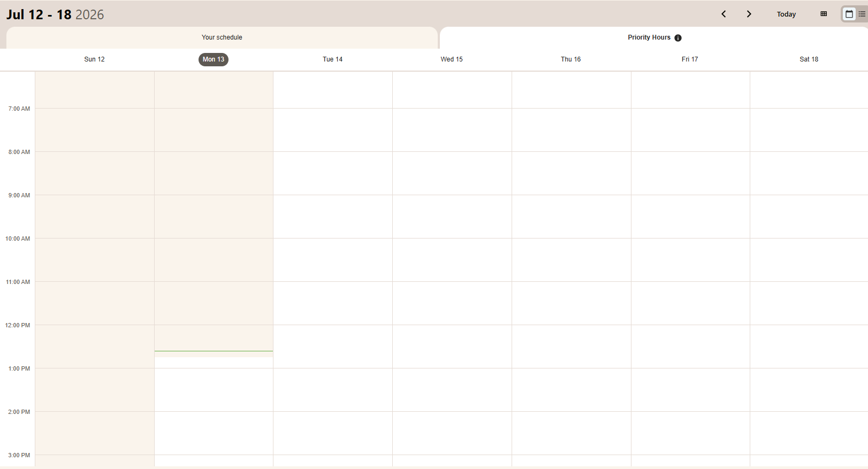Switch to calendar view icon

click(x=849, y=14)
